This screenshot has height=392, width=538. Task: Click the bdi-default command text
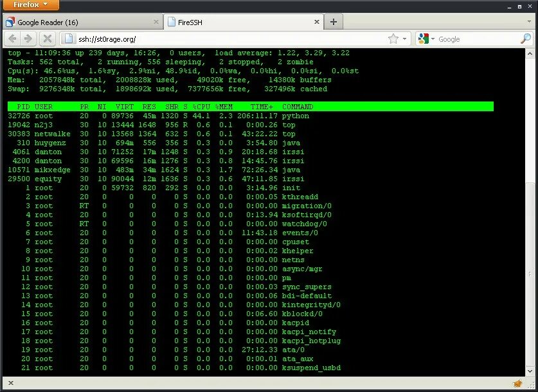pyautogui.click(x=307, y=296)
